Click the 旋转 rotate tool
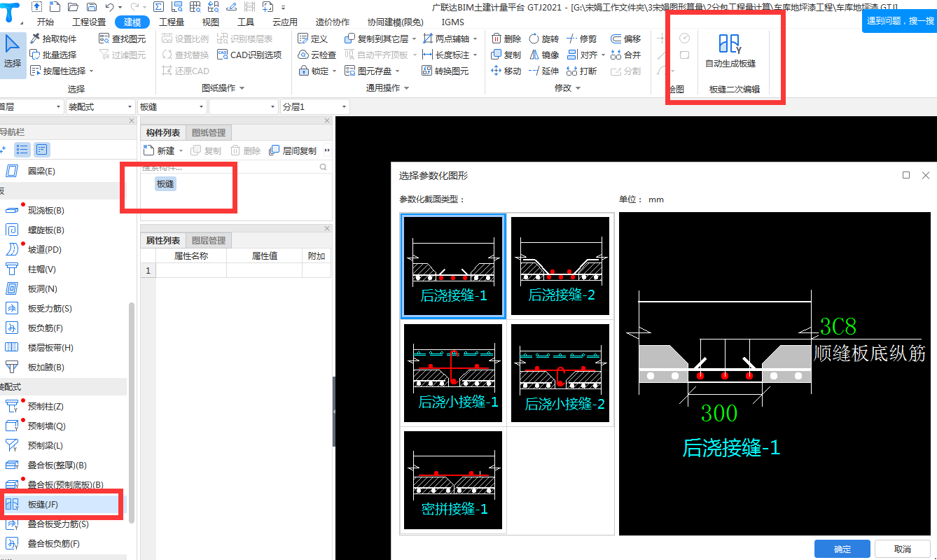The height and width of the screenshot is (560, 937). [x=544, y=38]
